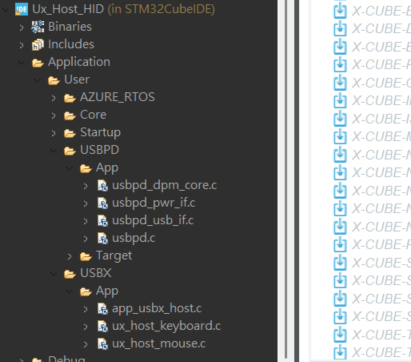The width and height of the screenshot is (411, 362).
Task: Select the USBX folder label
Action: 96,273
